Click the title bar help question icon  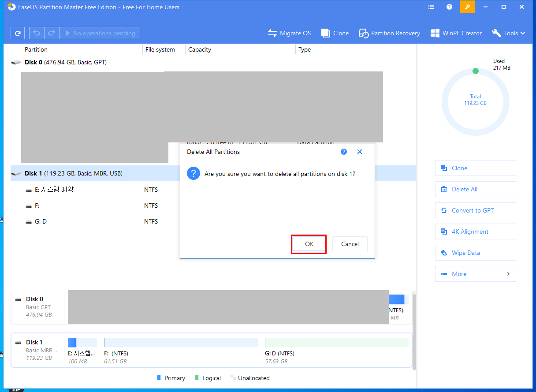[x=449, y=7]
